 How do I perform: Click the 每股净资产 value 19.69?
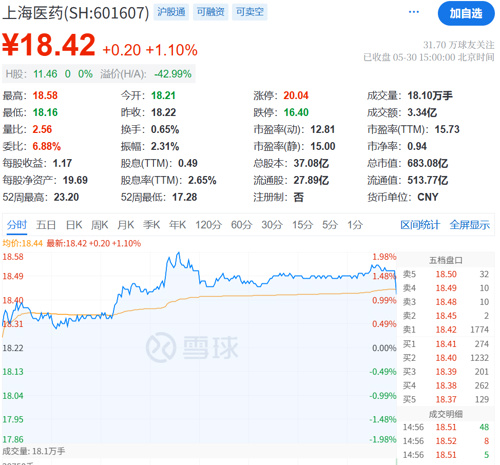coord(75,180)
